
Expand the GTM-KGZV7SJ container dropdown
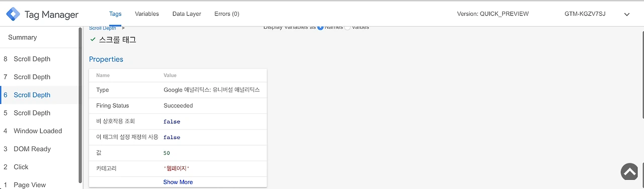[x=627, y=15]
